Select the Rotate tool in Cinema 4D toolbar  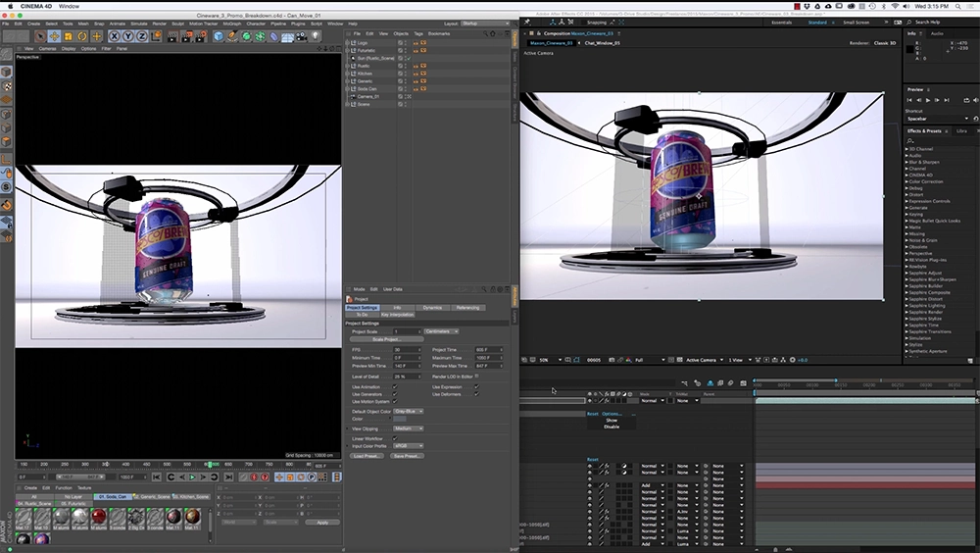[x=82, y=36]
